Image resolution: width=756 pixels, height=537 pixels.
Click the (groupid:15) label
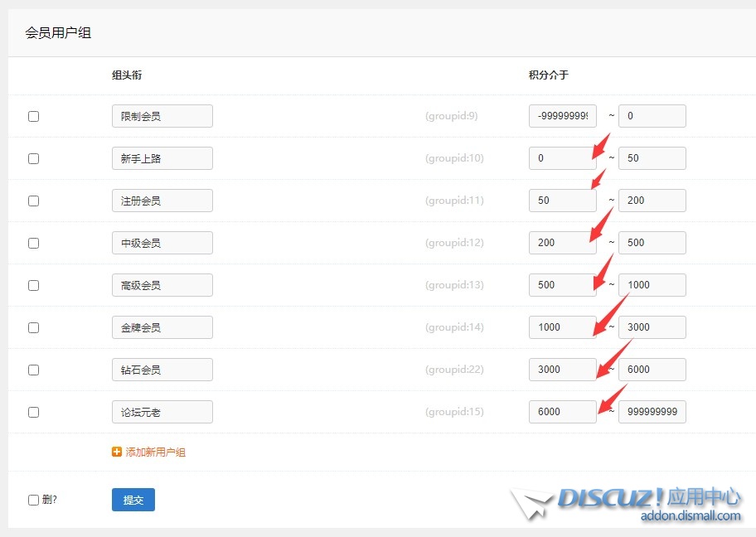(454, 412)
